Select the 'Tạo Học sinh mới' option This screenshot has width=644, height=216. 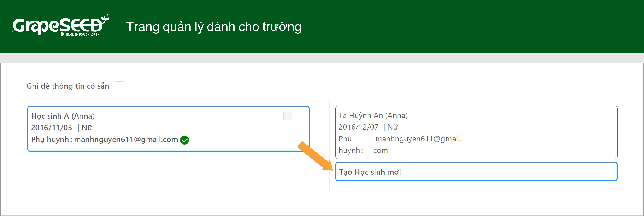click(x=476, y=172)
